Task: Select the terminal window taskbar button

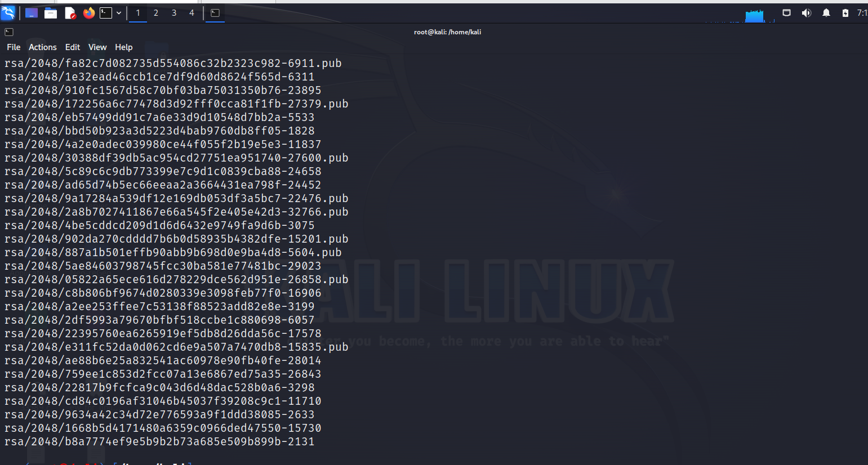Action: (x=215, y=13)
